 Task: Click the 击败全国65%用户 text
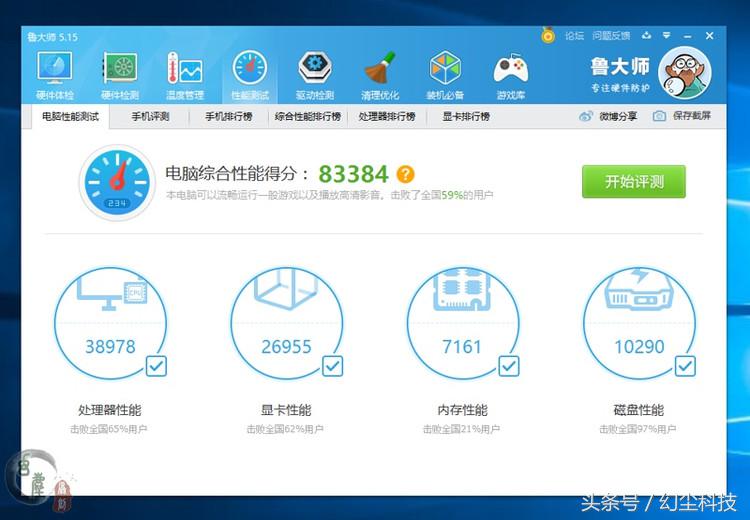point(109,429)
